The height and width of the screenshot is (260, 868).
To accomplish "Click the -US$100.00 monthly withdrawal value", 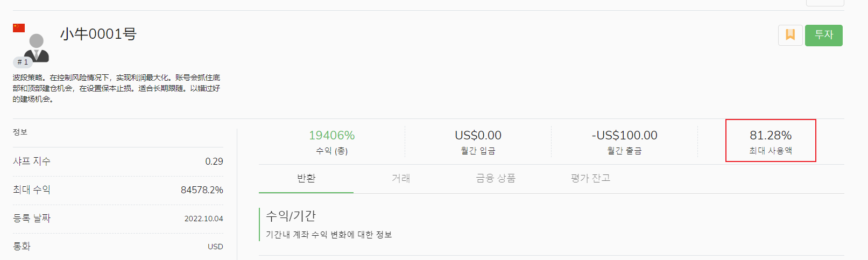I will tap(624, 135).
